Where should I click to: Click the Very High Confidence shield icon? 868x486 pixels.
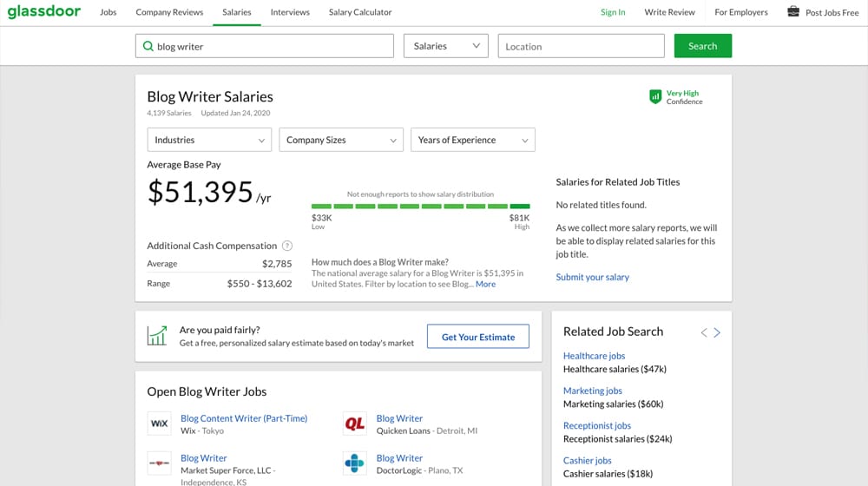[655, 97]
